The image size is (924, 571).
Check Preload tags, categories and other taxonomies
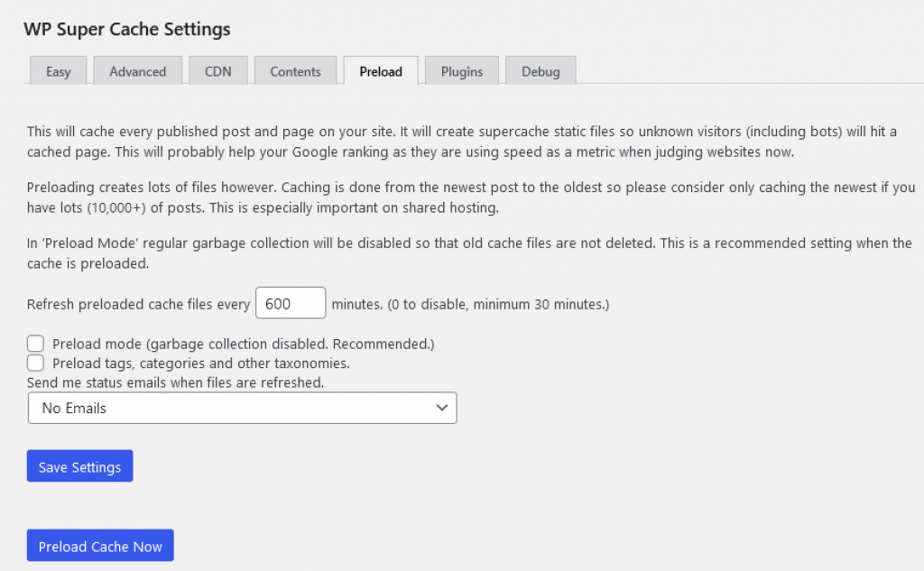click(x=35, y=363)
